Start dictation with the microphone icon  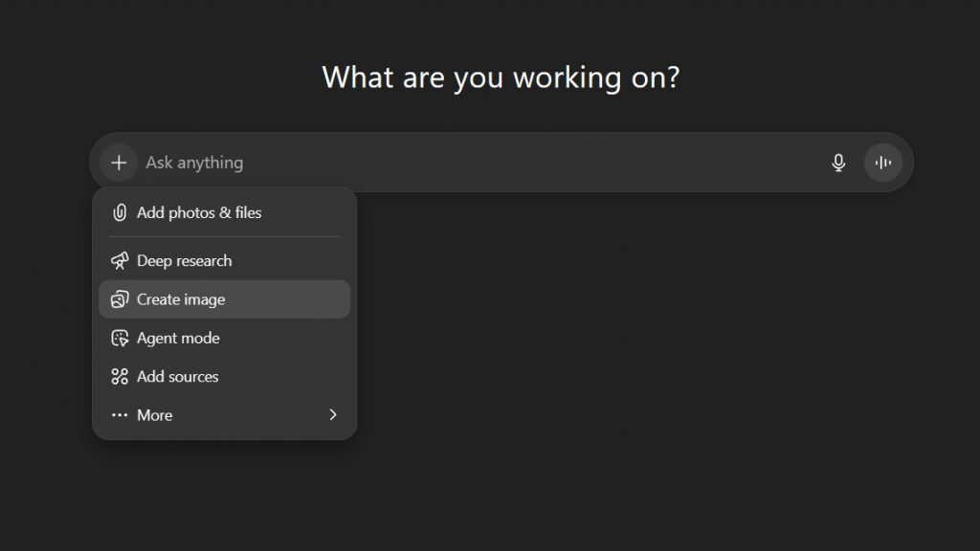(x=838, y=163)
